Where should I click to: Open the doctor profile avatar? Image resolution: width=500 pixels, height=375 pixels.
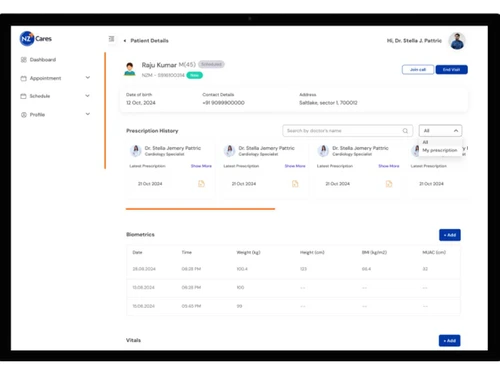tap(457, 41)
